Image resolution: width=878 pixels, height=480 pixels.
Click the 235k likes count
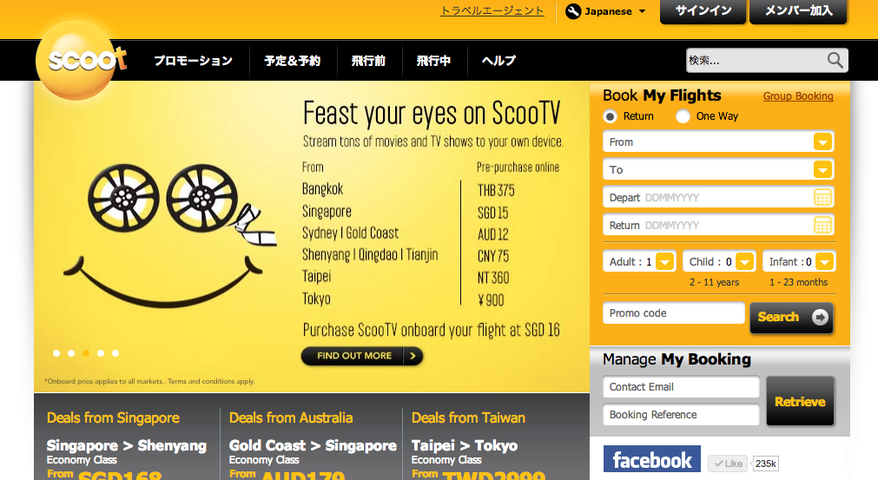click(x=765, y=463)
